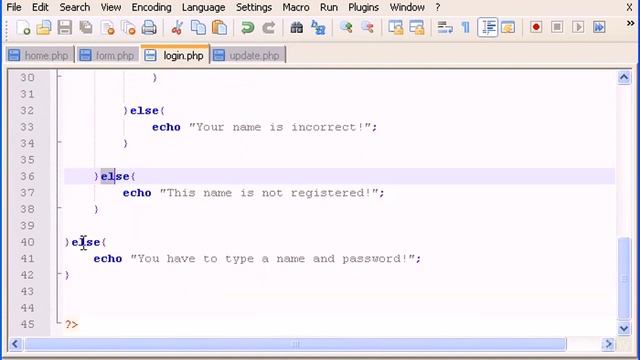Redo the edit with the gray arrow

click(269, 28)
